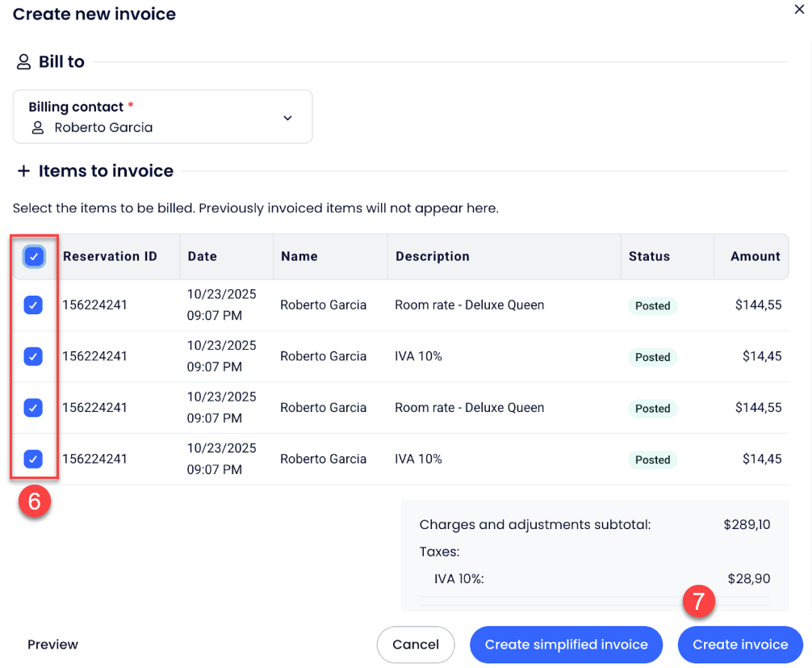
Task: Expand the Billing contact dropdown chevron
Action: pos(287,118)
